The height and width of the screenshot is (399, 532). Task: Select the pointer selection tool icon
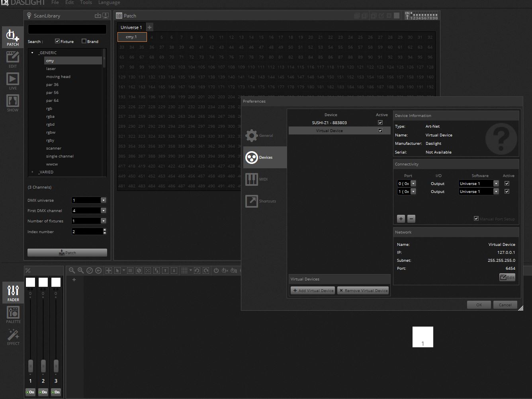pos(117,271)
